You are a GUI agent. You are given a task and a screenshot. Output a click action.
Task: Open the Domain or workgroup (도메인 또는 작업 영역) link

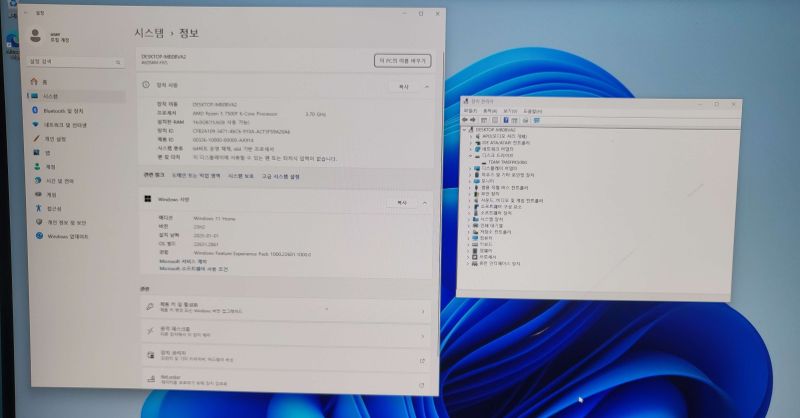[196, 176]
